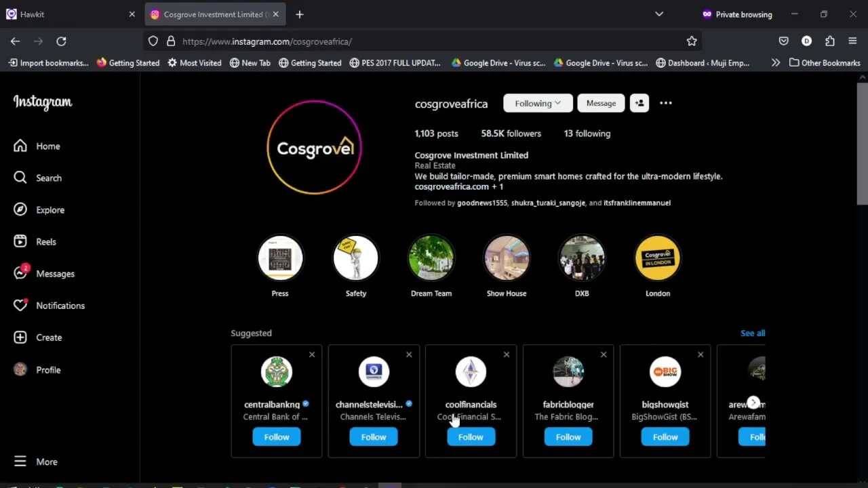Open DXB story highlight
The width and height of the screenshot is (868, 488).
(582, 258)
